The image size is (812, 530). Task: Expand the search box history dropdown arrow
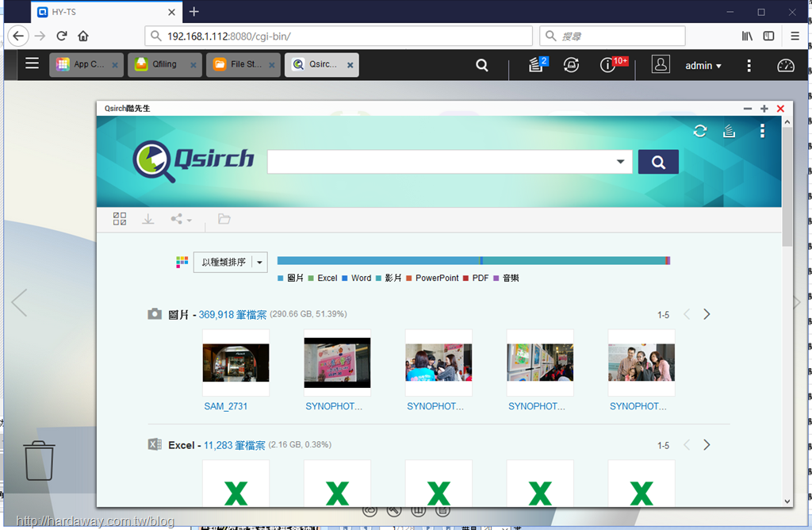(x=620, y=162)
